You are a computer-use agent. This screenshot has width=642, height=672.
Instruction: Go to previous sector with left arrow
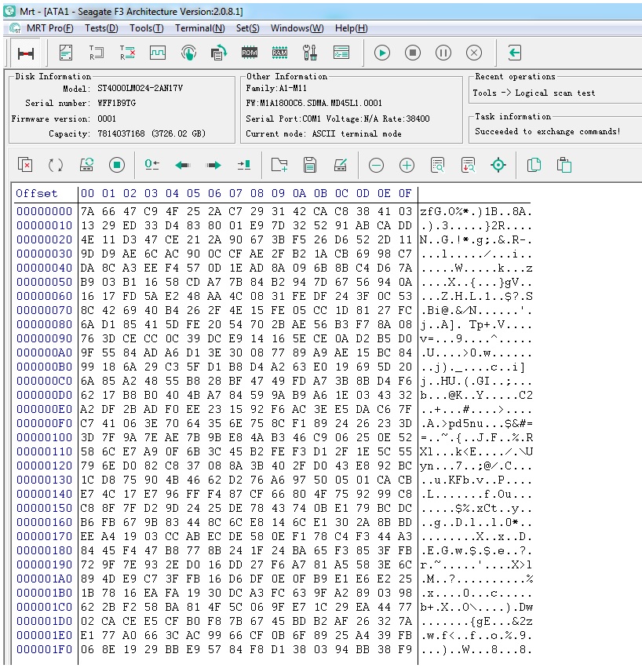183,165
